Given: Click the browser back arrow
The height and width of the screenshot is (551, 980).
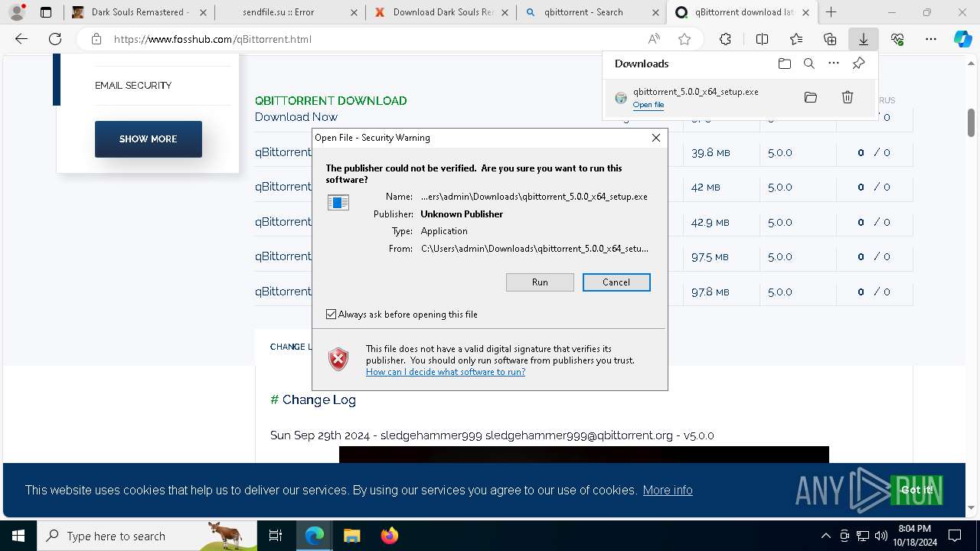Looking at the screenshot, I should point(21,39).
